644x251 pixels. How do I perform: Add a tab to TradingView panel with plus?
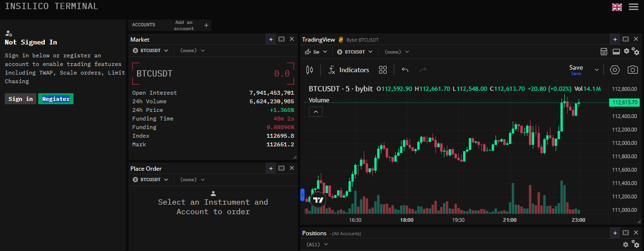(x=615, y=39)
